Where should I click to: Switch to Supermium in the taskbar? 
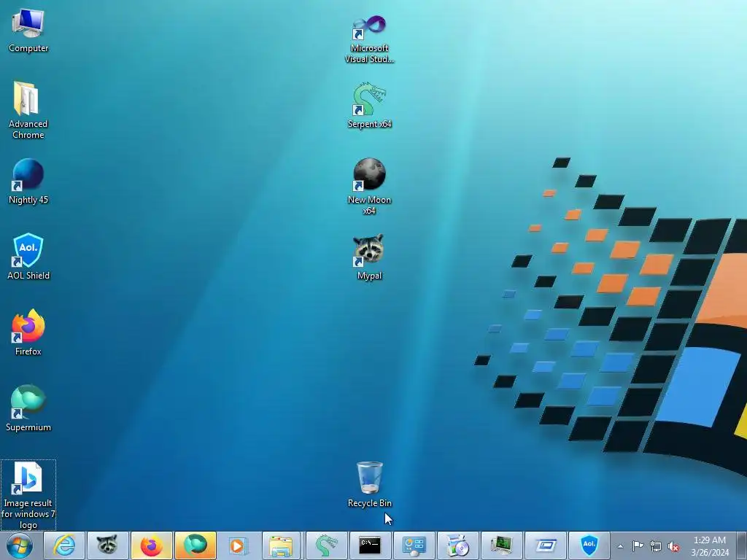point(196,545)
